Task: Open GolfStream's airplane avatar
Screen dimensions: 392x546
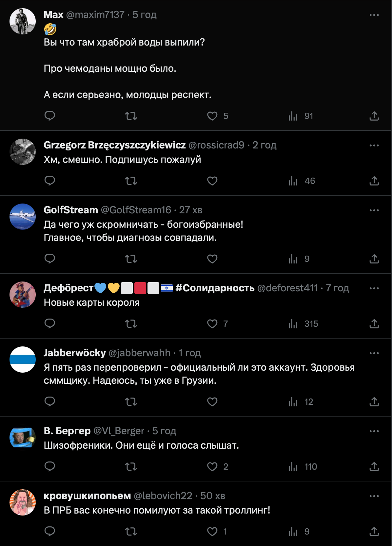Action: tap(23, 217)
